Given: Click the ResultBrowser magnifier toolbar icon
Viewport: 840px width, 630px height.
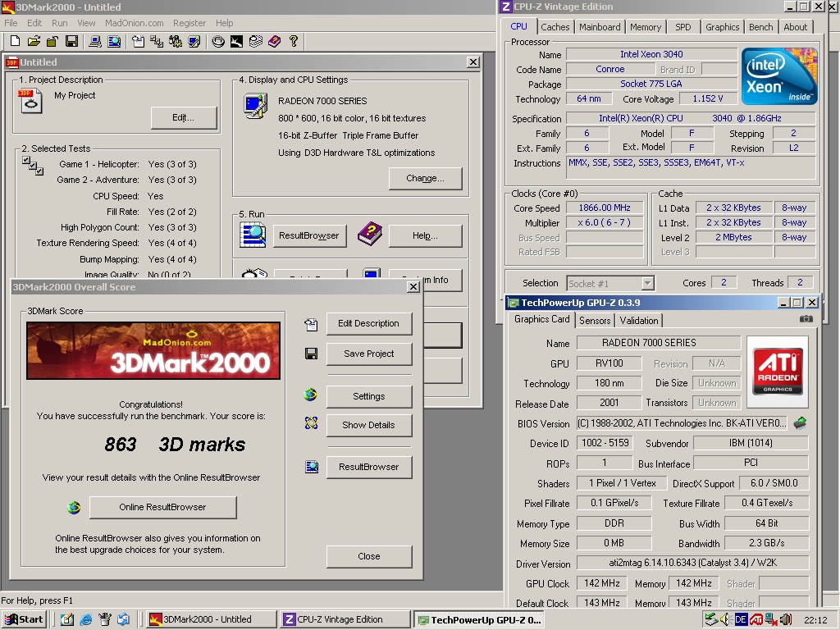Looking at the screenshot, I should click(x=114, y=41).
